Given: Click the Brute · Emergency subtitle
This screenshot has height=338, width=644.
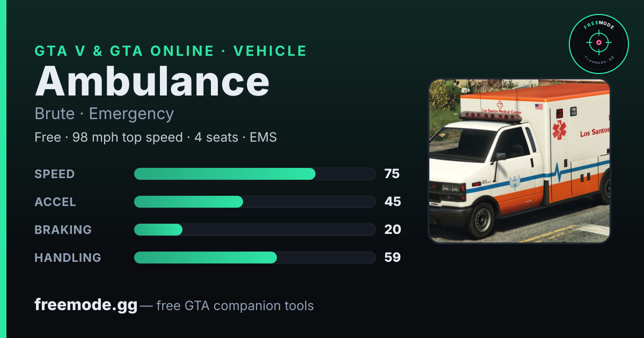Looking at the screenshot, I should pos(104,114).
